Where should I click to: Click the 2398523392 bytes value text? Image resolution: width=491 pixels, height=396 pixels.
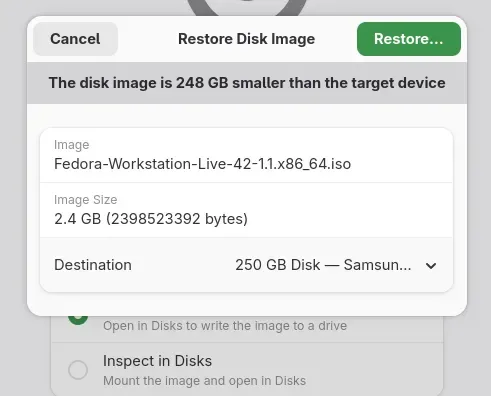pyautogui.click(x=177, y=219)
